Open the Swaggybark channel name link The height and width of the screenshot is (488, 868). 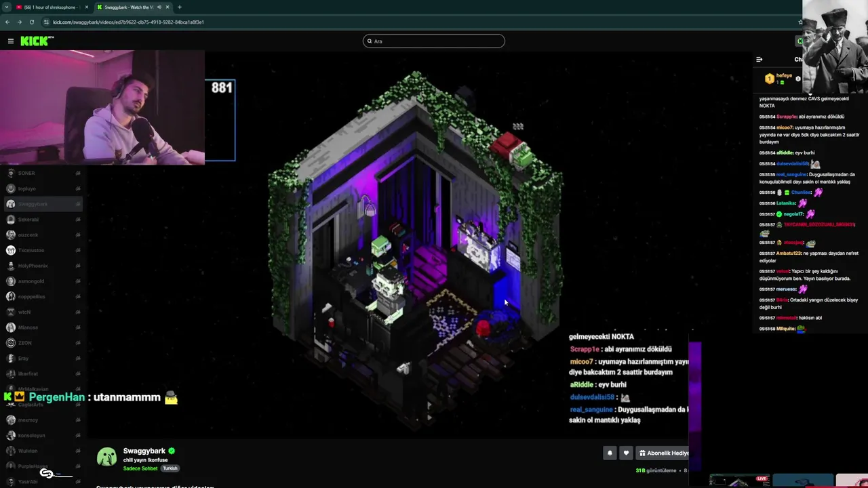point(144,451)
